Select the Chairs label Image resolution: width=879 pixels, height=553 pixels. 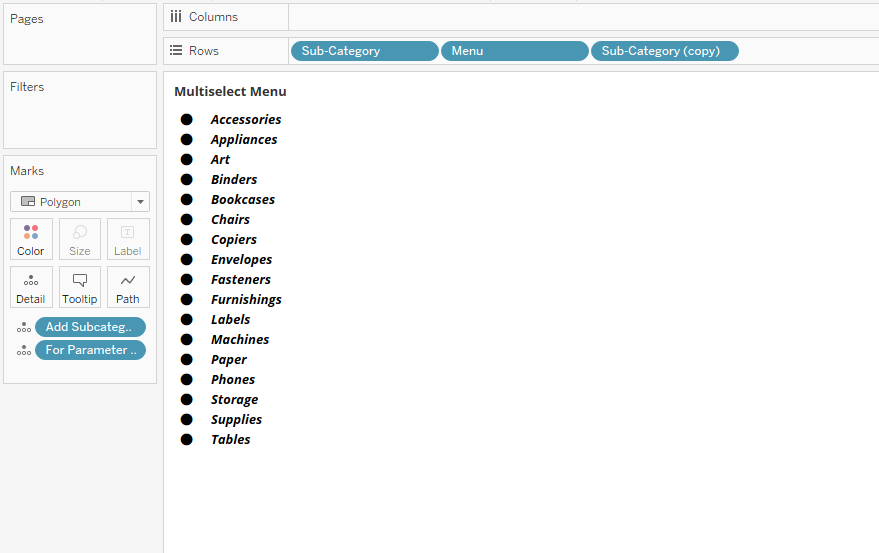(x=230, y=220)
